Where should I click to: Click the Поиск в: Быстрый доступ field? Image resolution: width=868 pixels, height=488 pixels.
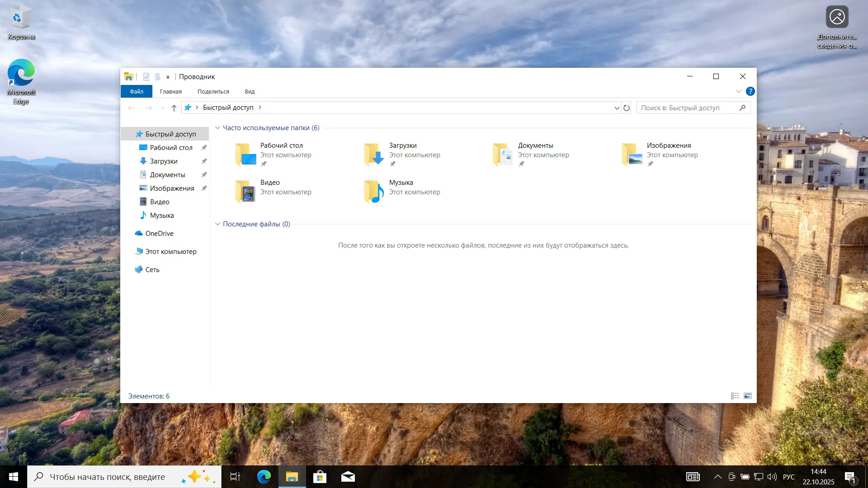tap(687, 108)
